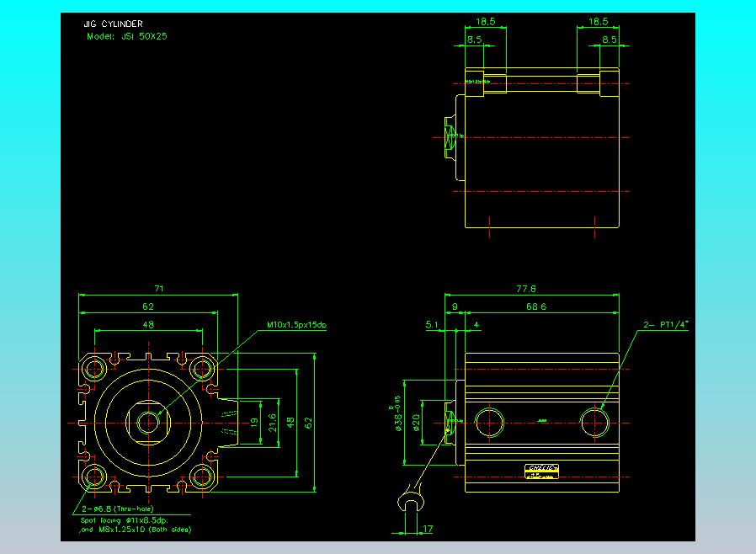Click the 21.6 vertical dimension text
The image size is (756, 554).
273,423
